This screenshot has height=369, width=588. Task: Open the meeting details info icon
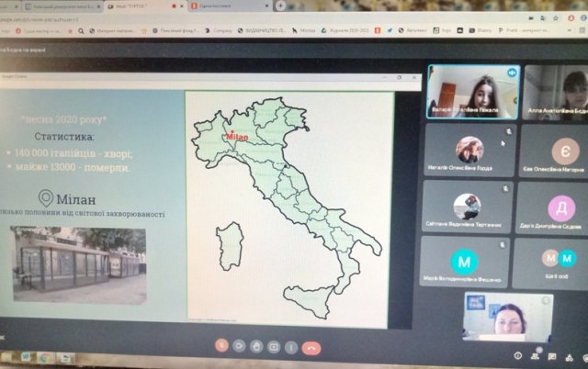coord(518,355)
